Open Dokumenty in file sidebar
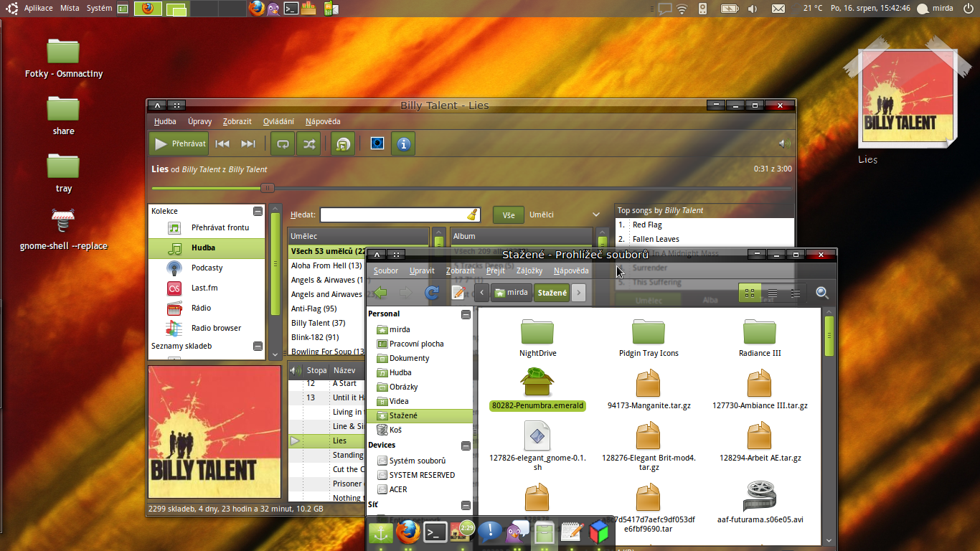Viewport: 980px width, 551px height. (420, 358)
